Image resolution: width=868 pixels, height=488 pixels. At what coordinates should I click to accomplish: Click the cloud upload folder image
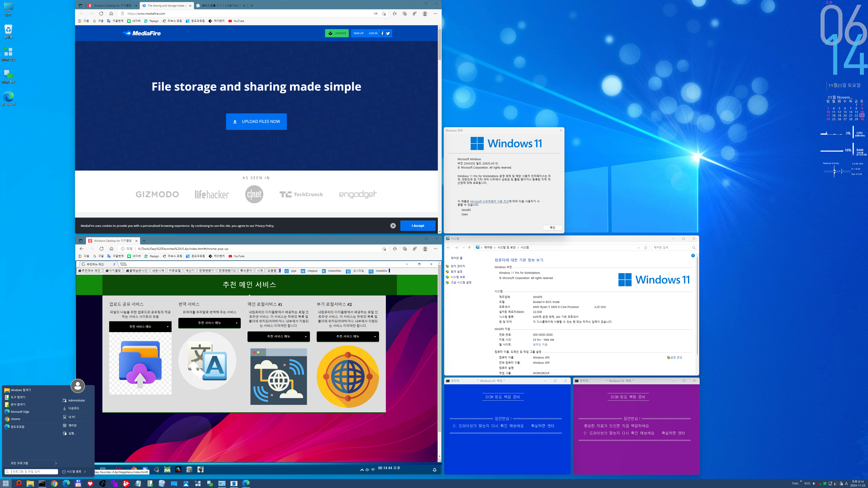click(x=140, y=363)
